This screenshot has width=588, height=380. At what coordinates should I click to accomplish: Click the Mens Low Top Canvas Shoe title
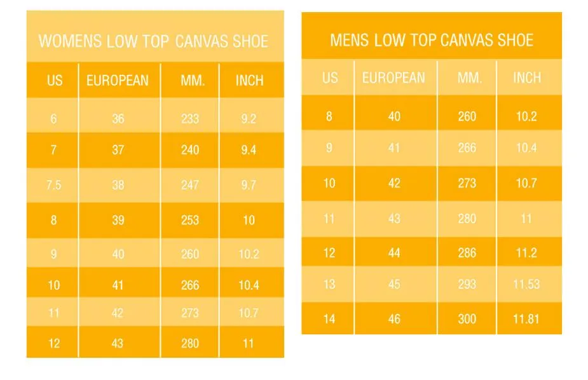(x=432, y=40)
